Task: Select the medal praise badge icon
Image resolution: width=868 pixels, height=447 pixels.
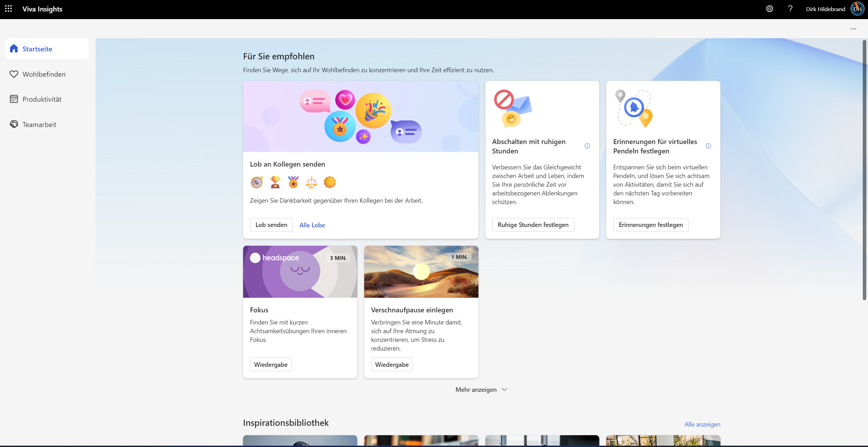Action: pyautogui.click(x=293, y=182)
